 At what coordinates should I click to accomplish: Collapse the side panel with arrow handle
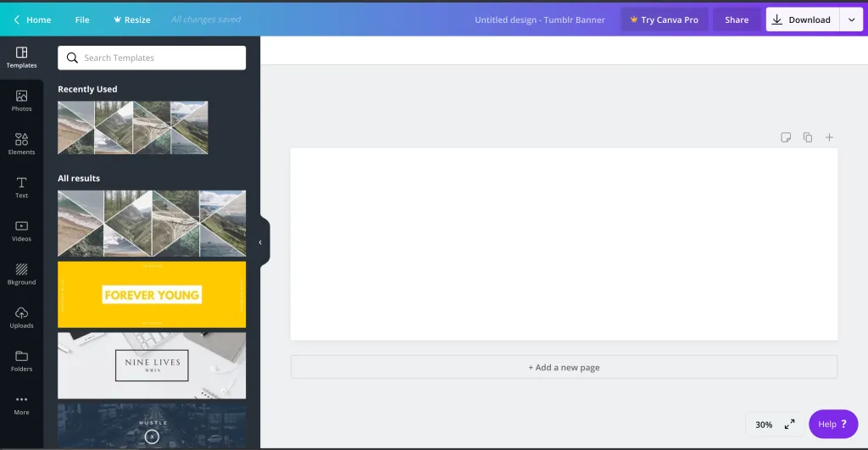click(x=261, y=242)
